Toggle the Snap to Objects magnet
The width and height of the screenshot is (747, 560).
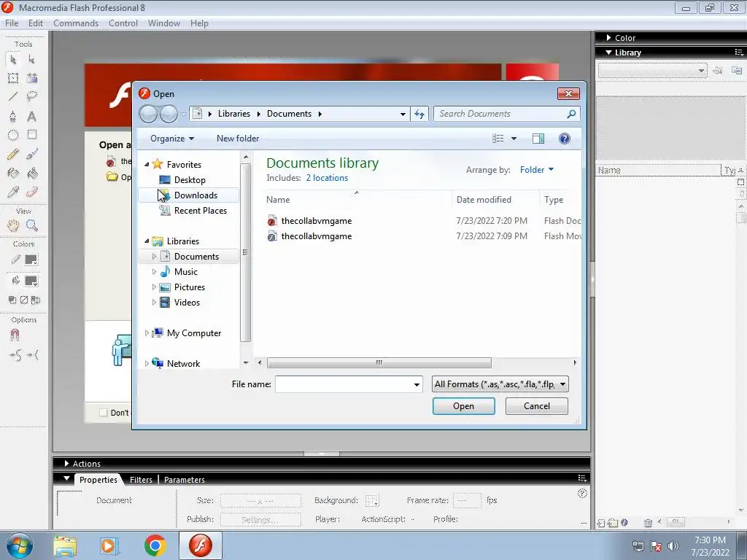pyautogui.click(x=15, y=335)
